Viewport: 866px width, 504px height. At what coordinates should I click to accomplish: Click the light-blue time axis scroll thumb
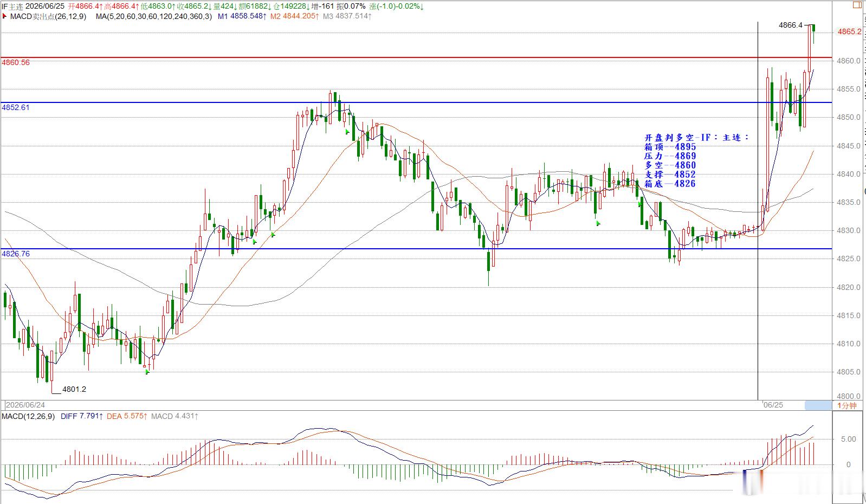818,405
